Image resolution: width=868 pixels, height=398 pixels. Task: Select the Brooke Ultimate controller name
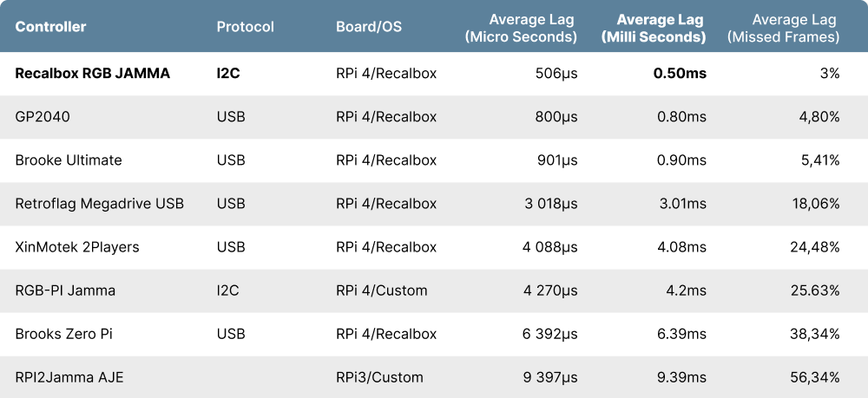[69, 160]
